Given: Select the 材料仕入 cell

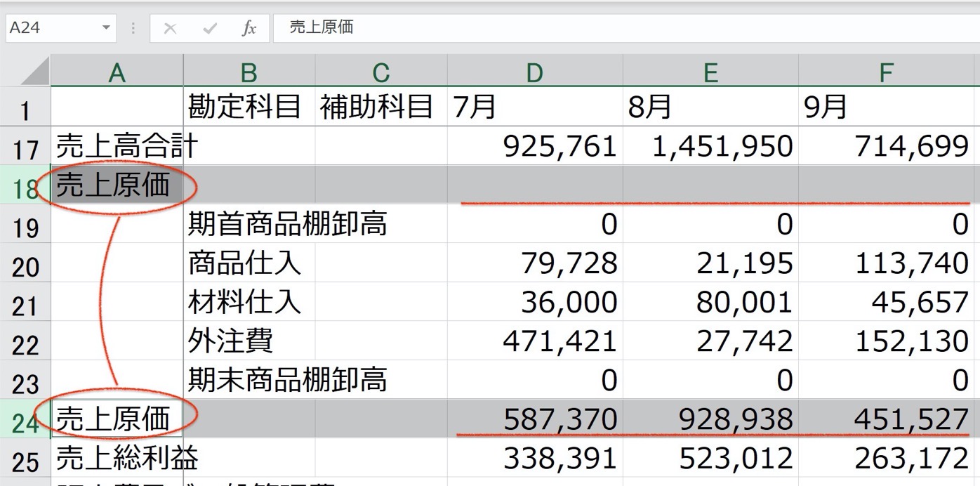Looking at the screenshot, I should (x=249, y=302).
